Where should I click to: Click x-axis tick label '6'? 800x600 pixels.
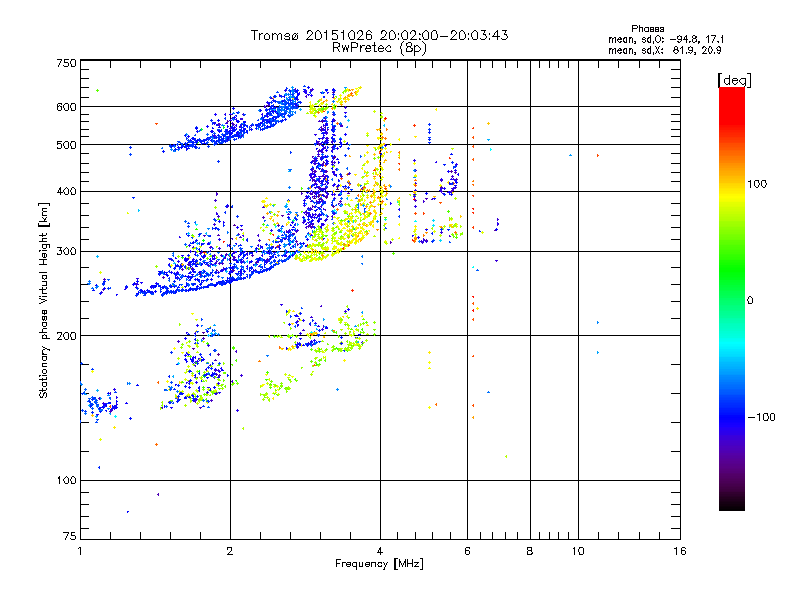tap(467, 551)
